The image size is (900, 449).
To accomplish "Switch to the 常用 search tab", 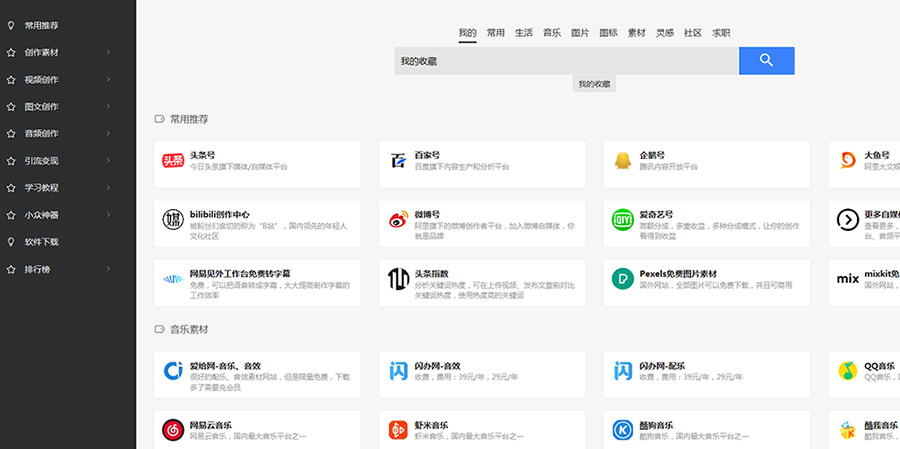I will [495, 33].
